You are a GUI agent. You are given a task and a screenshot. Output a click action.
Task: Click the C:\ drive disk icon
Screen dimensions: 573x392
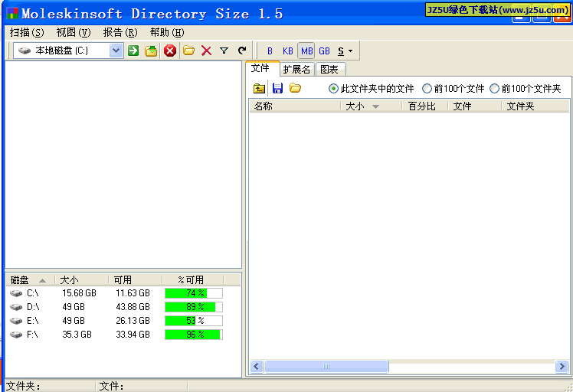pyautogui.click(x=16, y=293)
